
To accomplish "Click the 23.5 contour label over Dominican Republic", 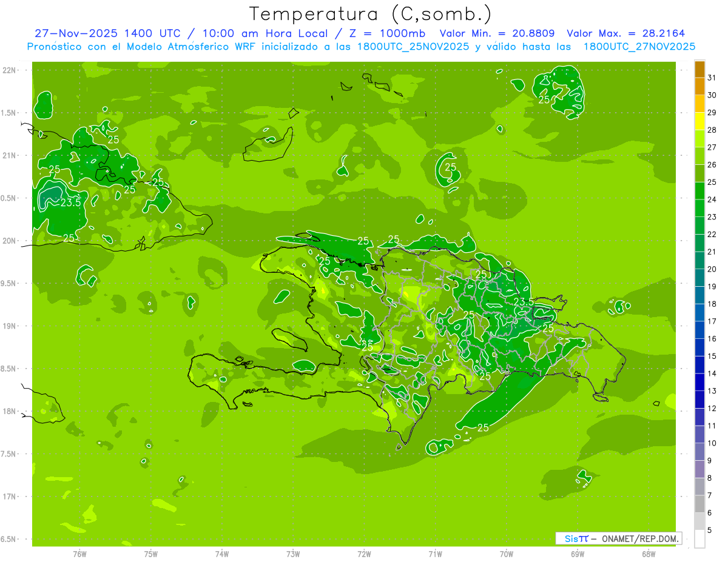I will (524, 301).
